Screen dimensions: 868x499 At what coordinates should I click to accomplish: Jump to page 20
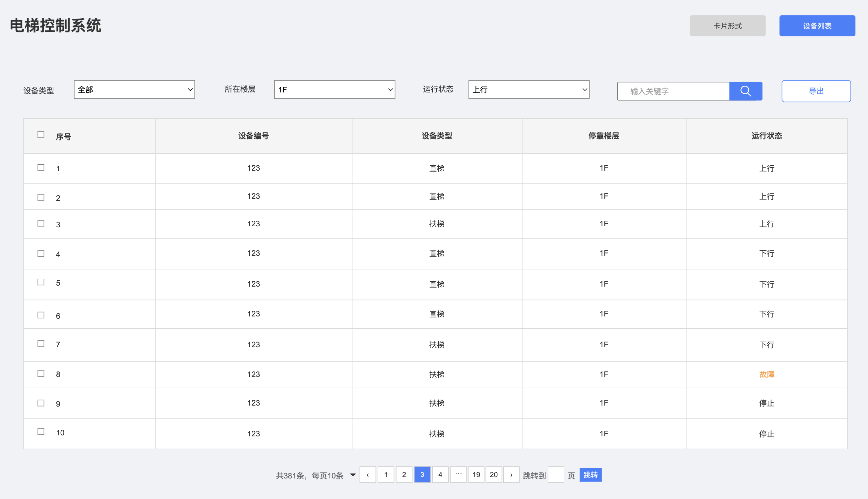pos(493,475)
